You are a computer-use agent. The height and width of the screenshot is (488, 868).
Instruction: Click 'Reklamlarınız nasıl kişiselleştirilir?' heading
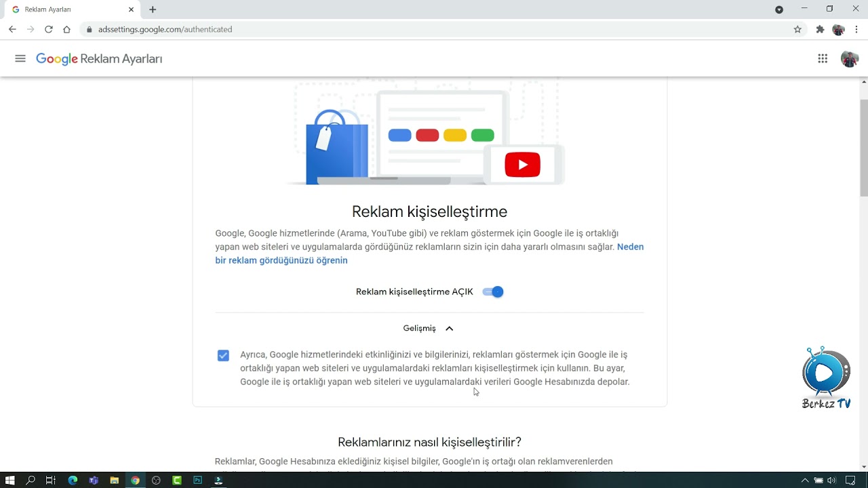[429, 443]
